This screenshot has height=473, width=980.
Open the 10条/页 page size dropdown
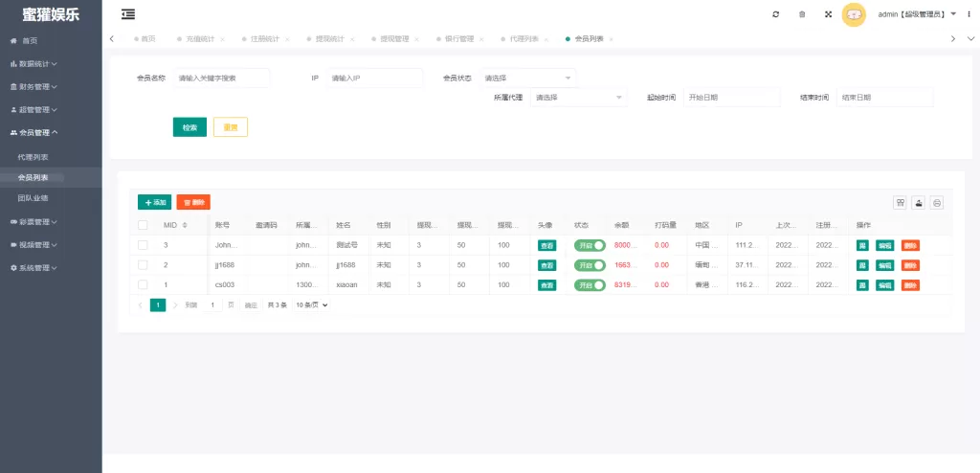pyautogui.click(x=311, y=305)
